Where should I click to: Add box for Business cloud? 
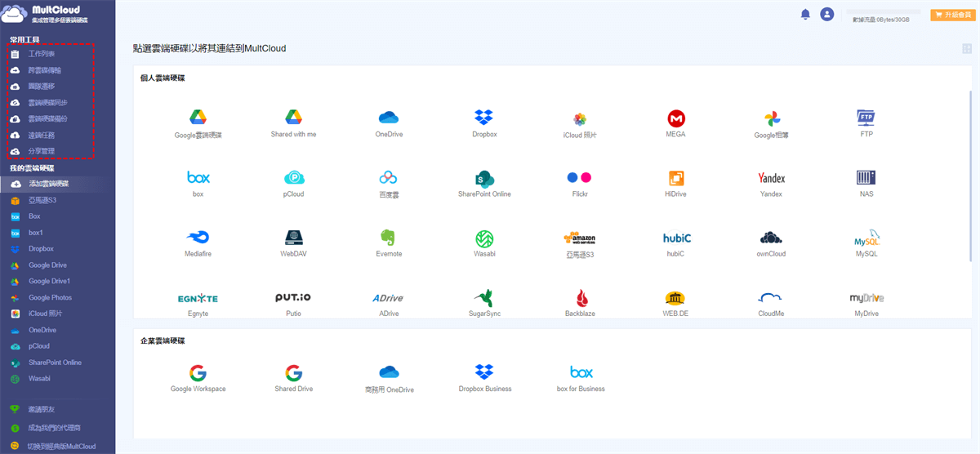(581, 379)
